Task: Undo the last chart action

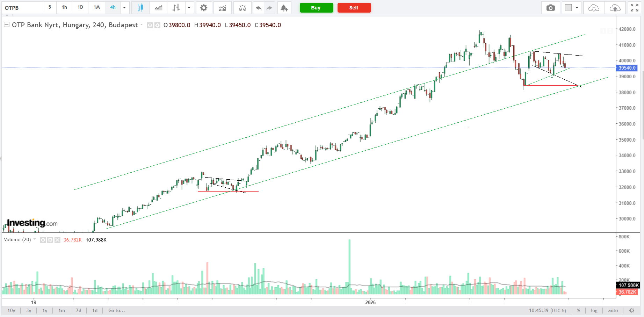Action: (x=258, y=8)
